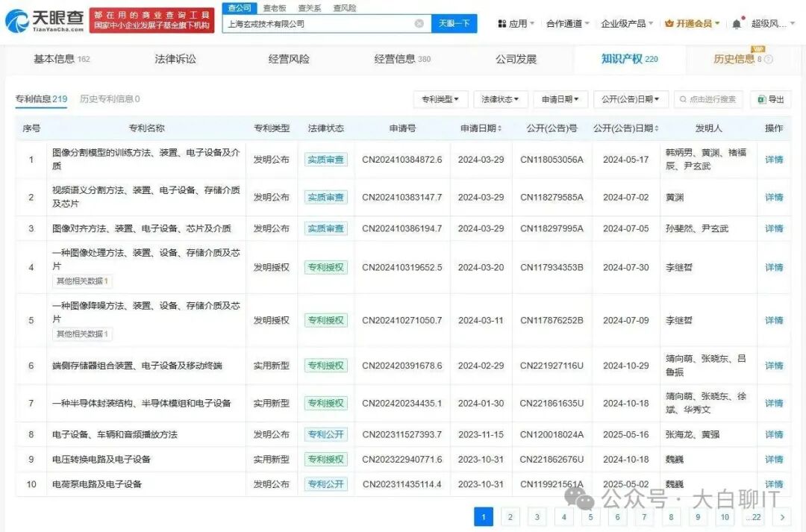Screen dimensions: 806x532
Task: Click the Excel export icon next to 导出
Action: (762, 99)
